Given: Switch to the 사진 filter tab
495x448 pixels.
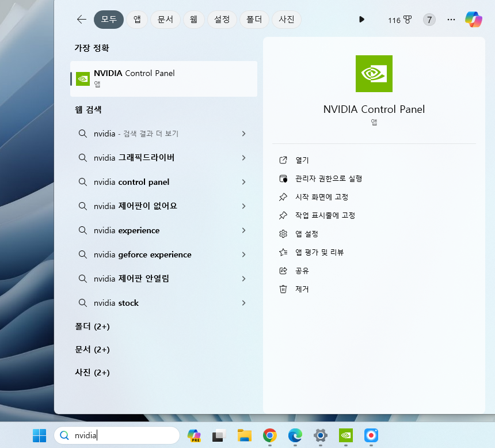Looking at the screenshot, I should pos(286,20).
